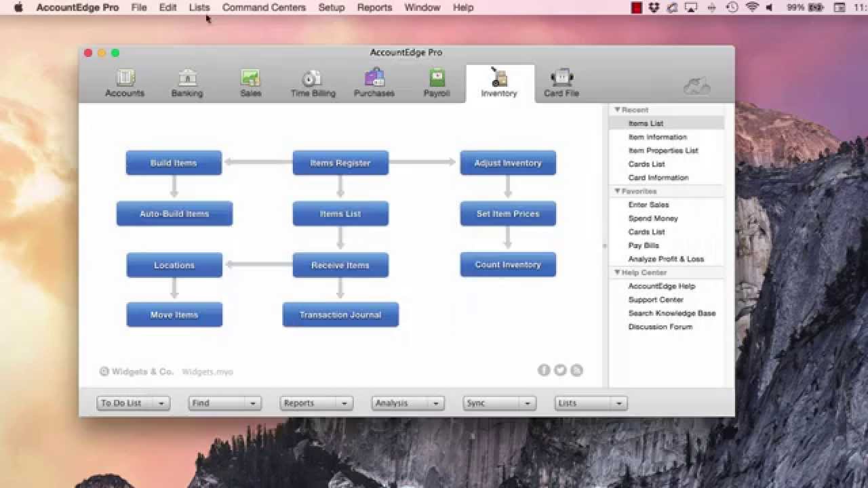Select the Payroll command center
Viewport: 868px width, 488px height.
click(x=437, y=83)
